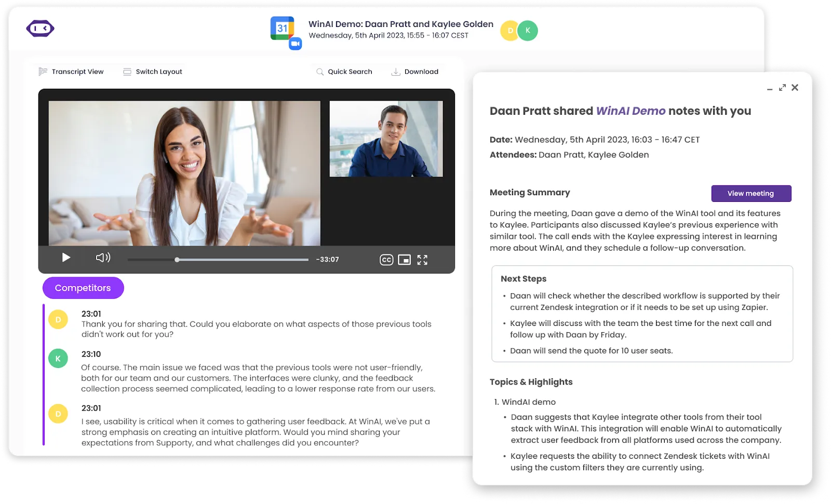This screenshot has width=831, height=504.
Task: Mute the video volume speaker icon
Action: 103,258
